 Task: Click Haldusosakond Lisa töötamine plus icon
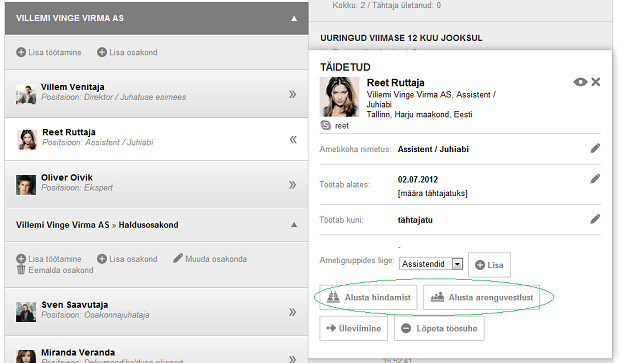pos(21,259)
